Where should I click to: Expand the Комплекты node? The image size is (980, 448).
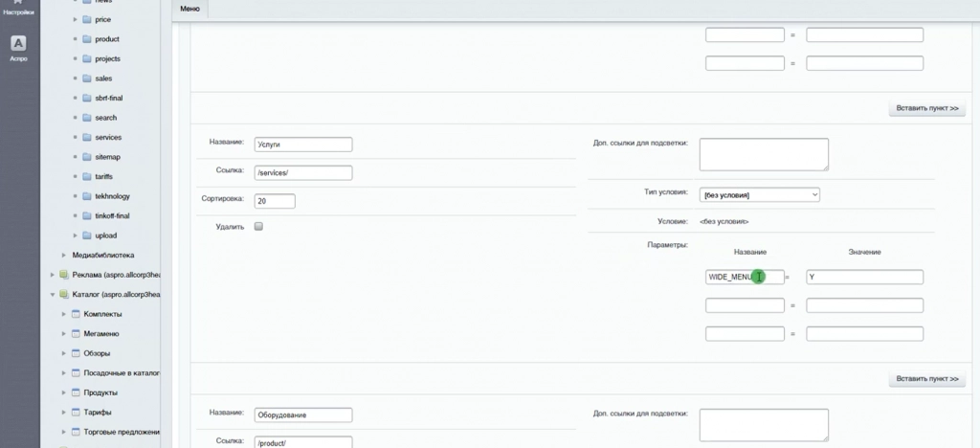click(64, 314)
